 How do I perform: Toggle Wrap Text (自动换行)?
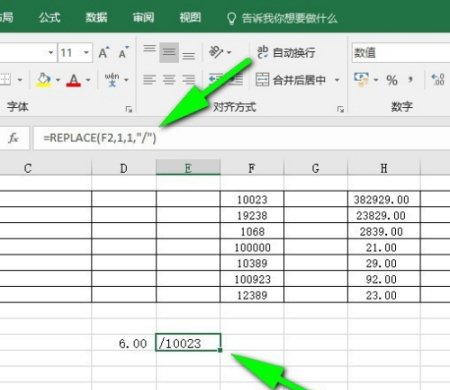pos(286,52)
